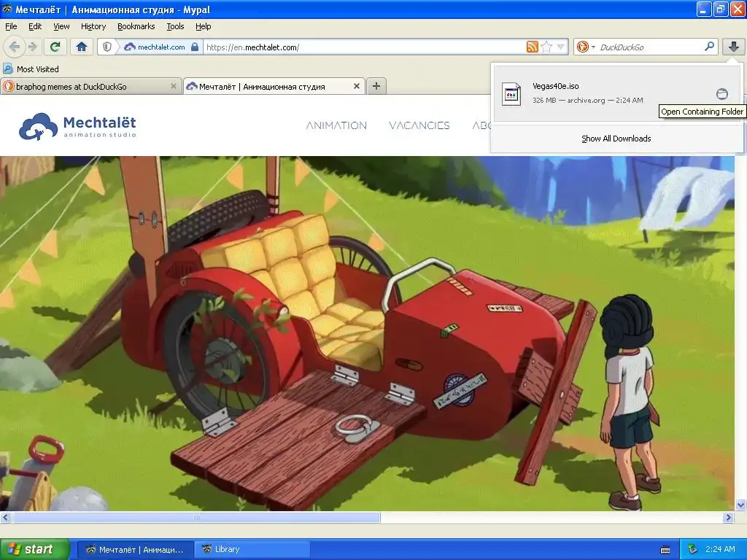Open the Bookmarks menu
The width and height of the screenshot is (747, 560).
click(x=136, y=26)
